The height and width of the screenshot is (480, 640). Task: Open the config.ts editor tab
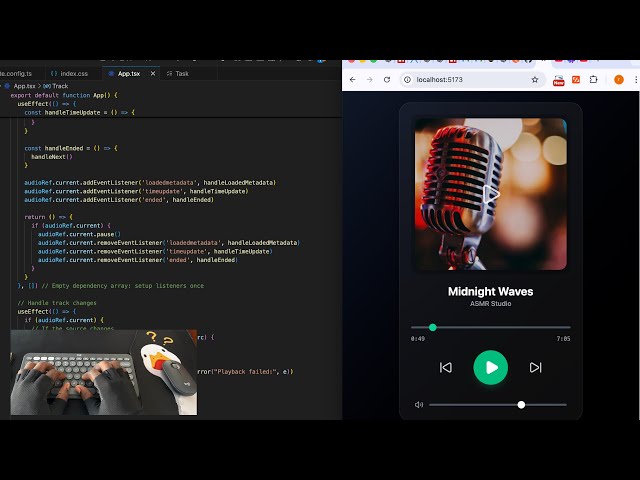[x=16, y=73]
